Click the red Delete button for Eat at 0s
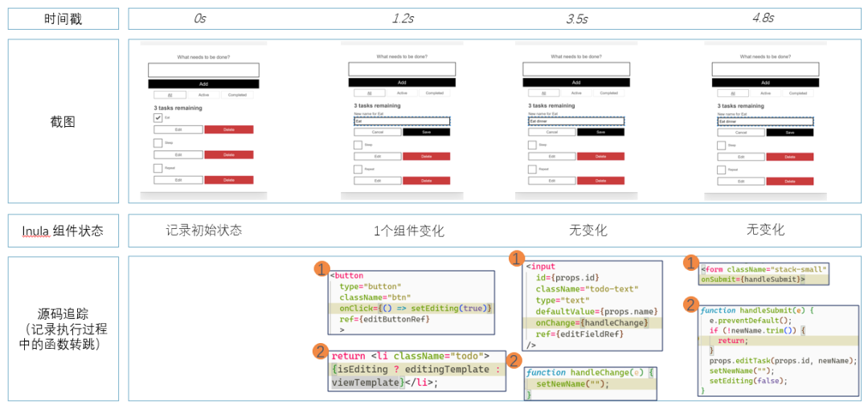Image resolution: width=868 pixels, height=409 pixels. (x=228, y=129)
